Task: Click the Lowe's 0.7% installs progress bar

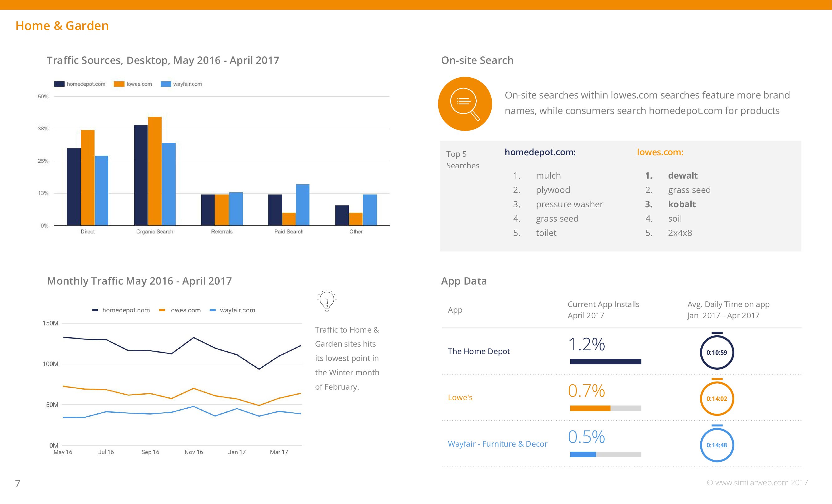Action: pyautogui.click(x=606, y=408)
